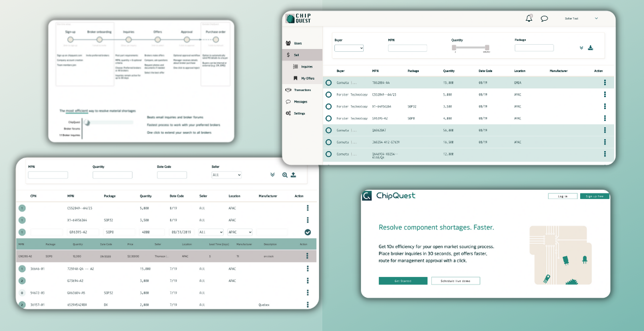
Task: Open action menu for Thomson offer row
Action: pos(308,256)
